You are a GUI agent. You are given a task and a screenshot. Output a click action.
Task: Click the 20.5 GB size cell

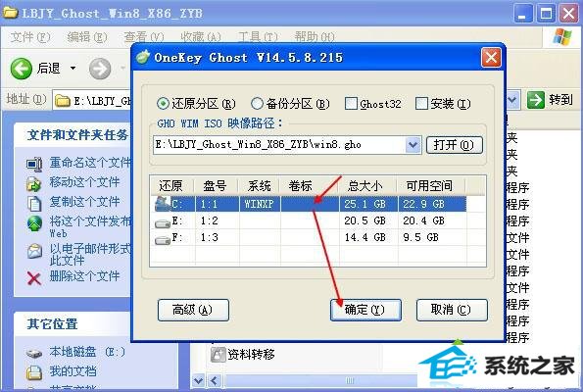point(365,220)
